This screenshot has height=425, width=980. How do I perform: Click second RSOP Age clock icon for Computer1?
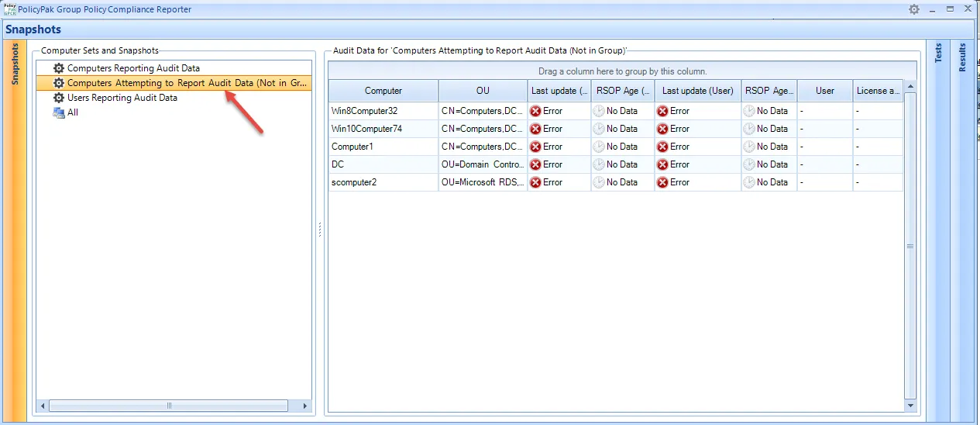point(749,147)
